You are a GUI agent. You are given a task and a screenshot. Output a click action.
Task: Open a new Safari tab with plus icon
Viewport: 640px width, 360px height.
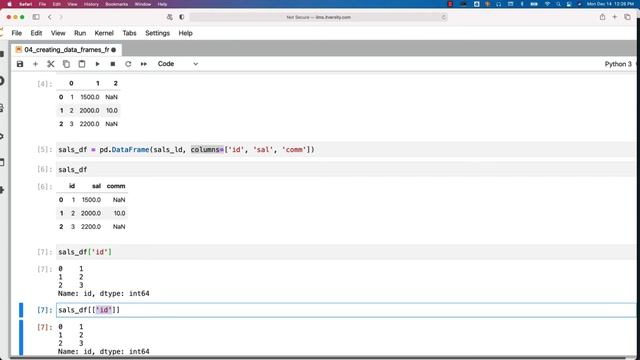click(615, 17)
